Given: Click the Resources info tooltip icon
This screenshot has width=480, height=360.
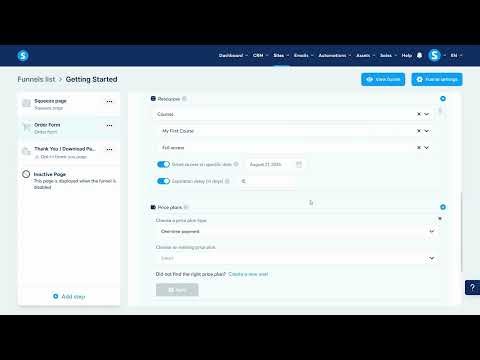Looking at the screenshot, I should (184, 99).
